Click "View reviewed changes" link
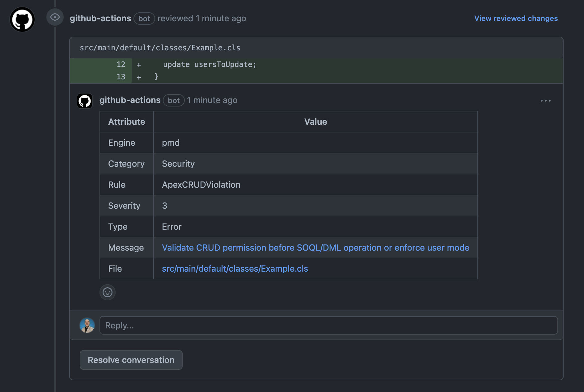Viewport: 584px width, 392px height. 516,19
